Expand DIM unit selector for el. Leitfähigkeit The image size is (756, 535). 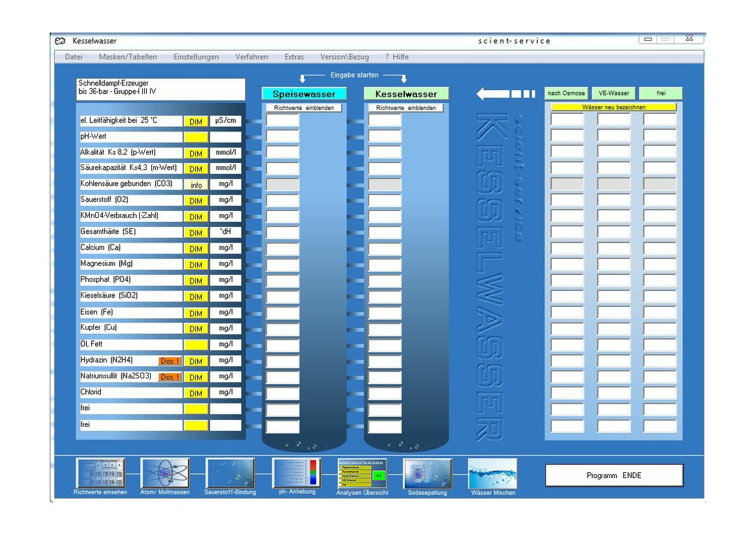click(x=196, y=122)
